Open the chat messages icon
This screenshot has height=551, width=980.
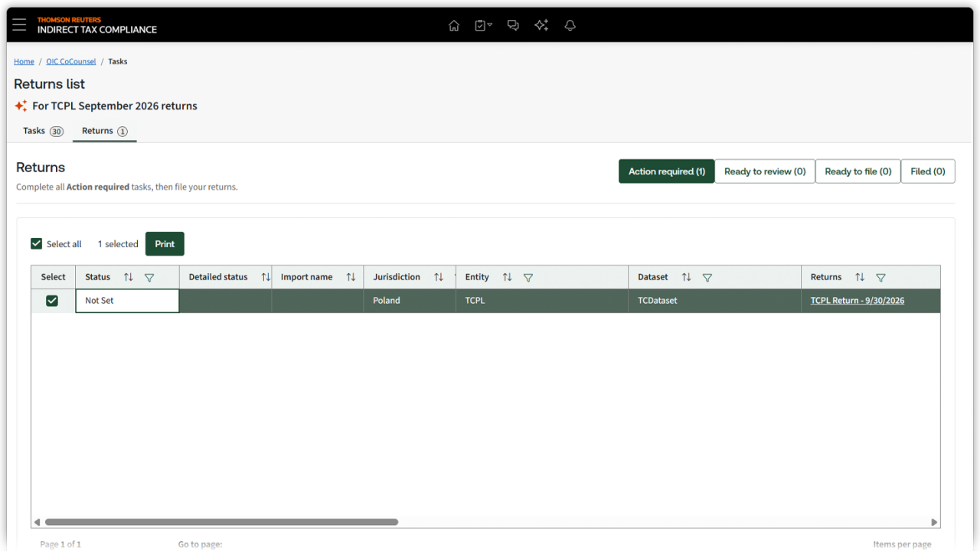(513, 25)
